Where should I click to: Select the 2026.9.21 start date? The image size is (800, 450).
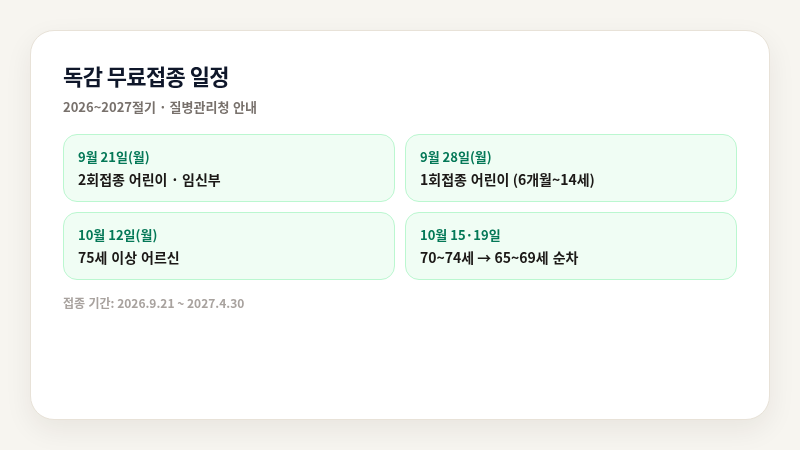(x=146, y=304)
